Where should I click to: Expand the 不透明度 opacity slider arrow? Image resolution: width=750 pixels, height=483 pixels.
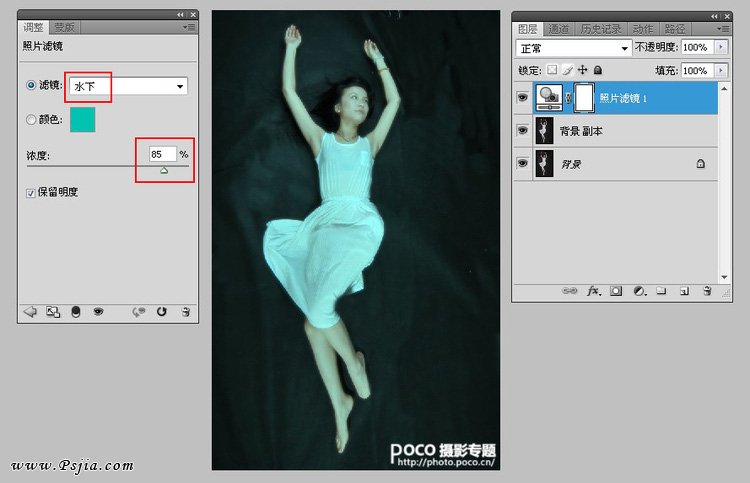coord(719,48)
